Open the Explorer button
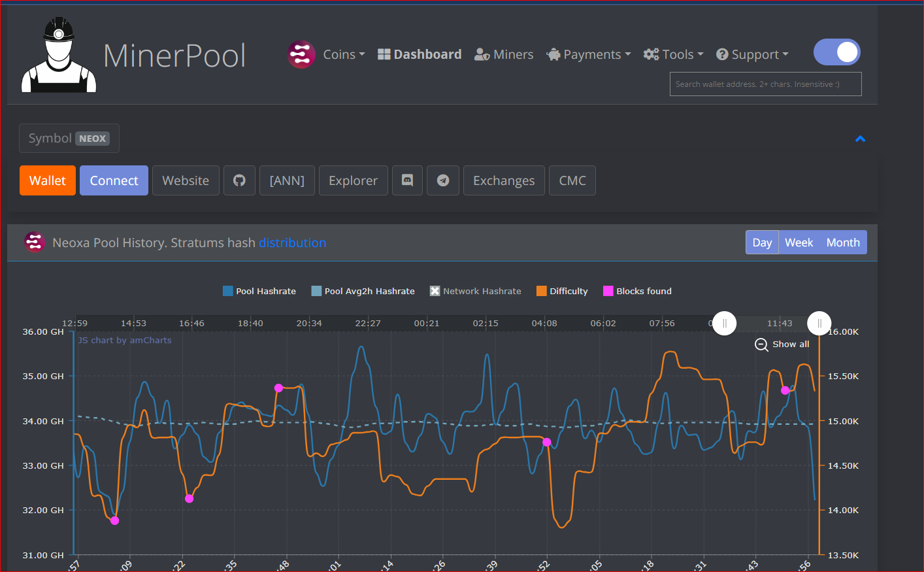Viewport: 924px width, 572px height. [353, 180]
